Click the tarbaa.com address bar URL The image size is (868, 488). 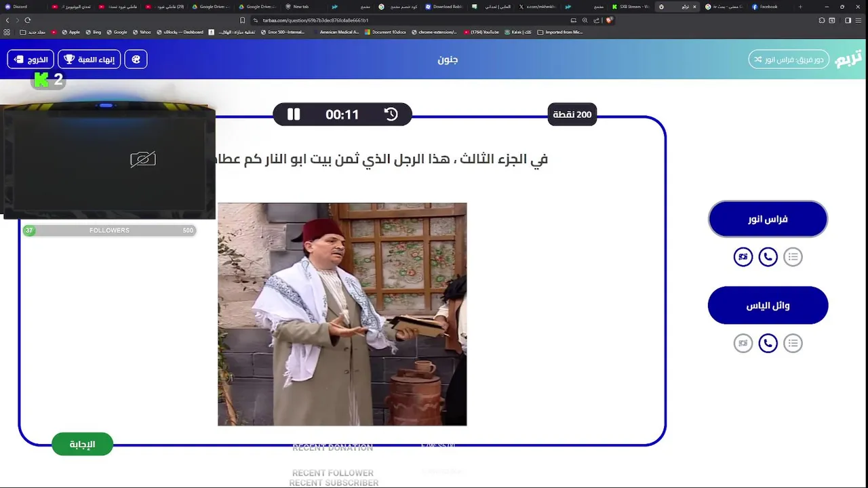tap(315, 20)
